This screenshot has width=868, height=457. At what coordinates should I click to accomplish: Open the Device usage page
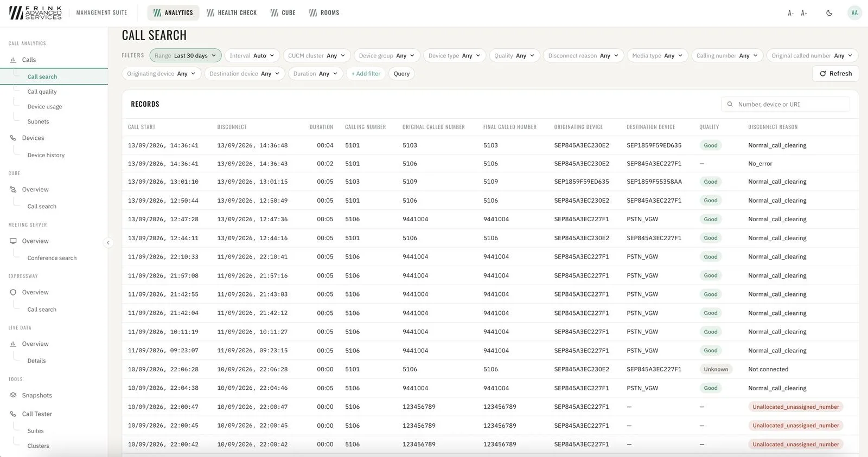44,107
